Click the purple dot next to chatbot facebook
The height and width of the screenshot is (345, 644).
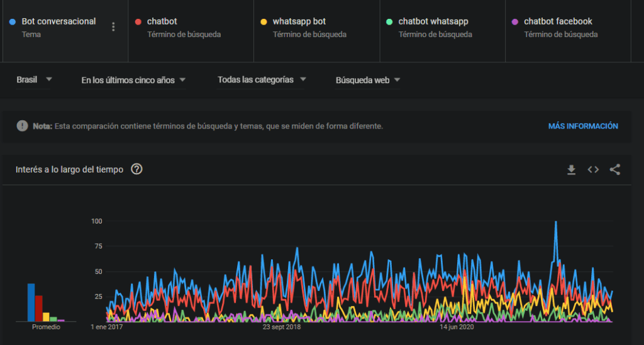[515, 22]
